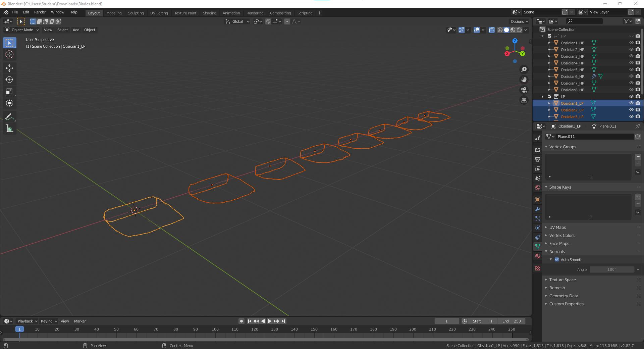644x349 pixels.
Task: Activate the Rotate tool
Action: pos(9,80)
